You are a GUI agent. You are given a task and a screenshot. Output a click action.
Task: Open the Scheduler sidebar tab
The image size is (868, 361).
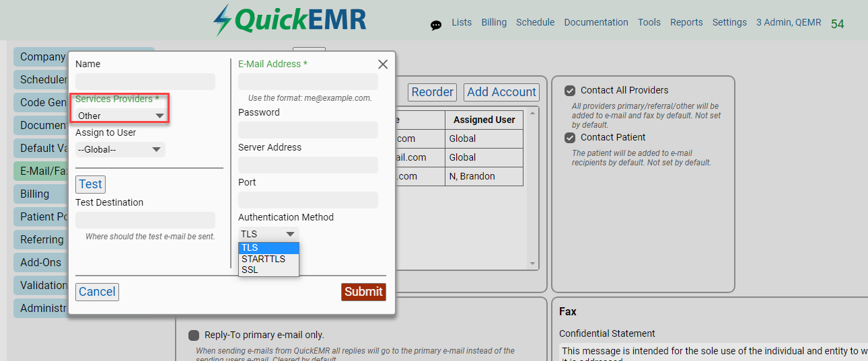tap(42, 80)
